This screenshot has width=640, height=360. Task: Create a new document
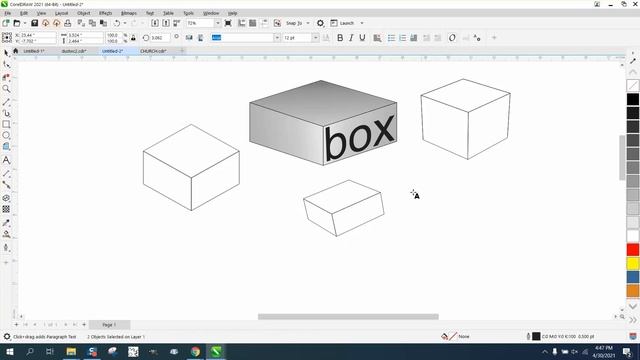click(x=6, y=23)
